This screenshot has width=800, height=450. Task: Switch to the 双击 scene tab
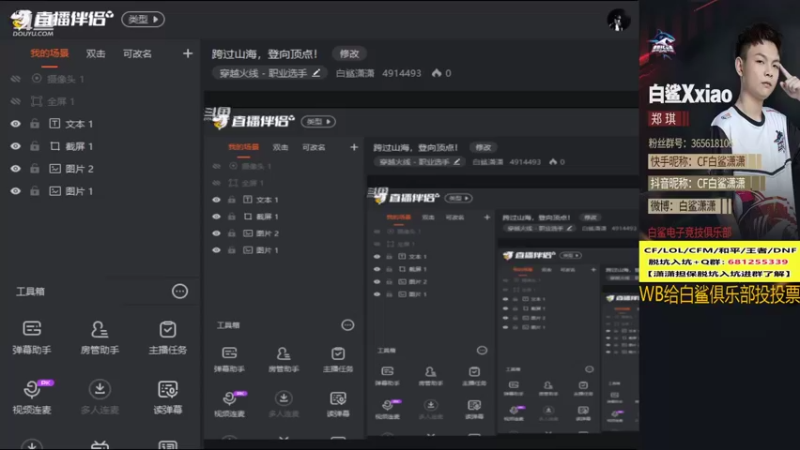click(x=95, y=54)
